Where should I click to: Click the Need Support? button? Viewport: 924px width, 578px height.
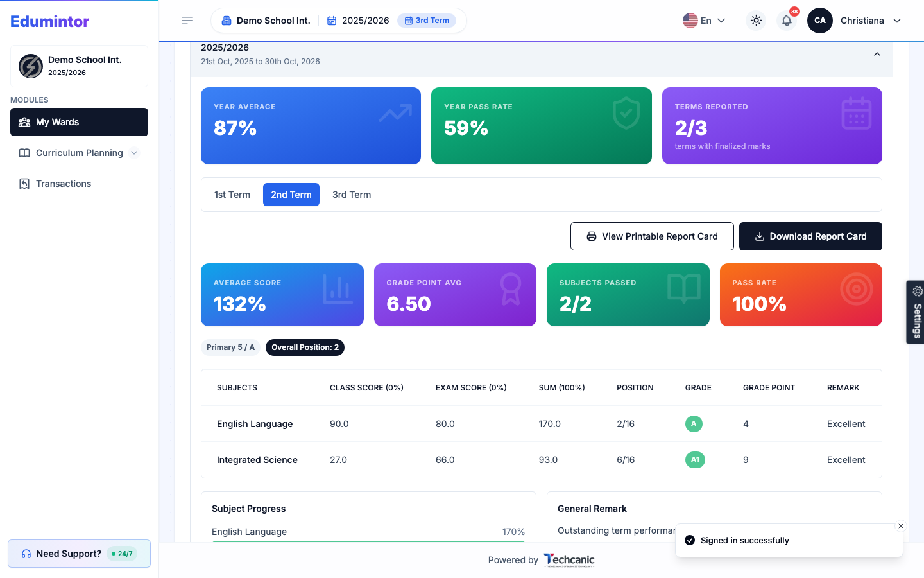(x=79, y=554)
